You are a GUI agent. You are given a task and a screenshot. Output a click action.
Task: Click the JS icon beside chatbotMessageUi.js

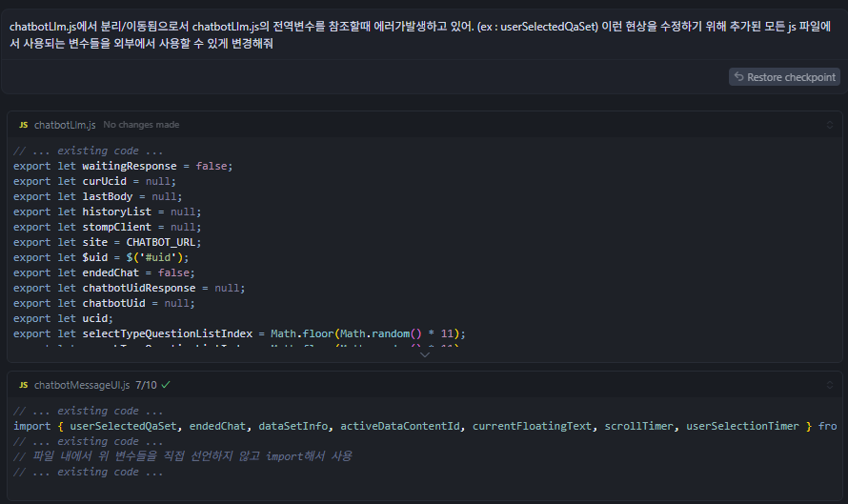[23, 385]
